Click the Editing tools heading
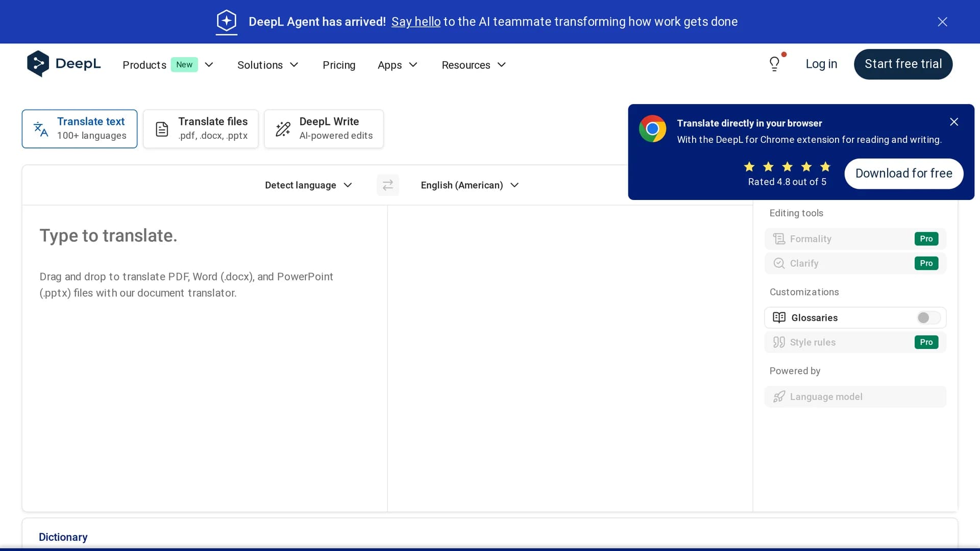This screenshot has height=551, width=980. coord(796,213)
